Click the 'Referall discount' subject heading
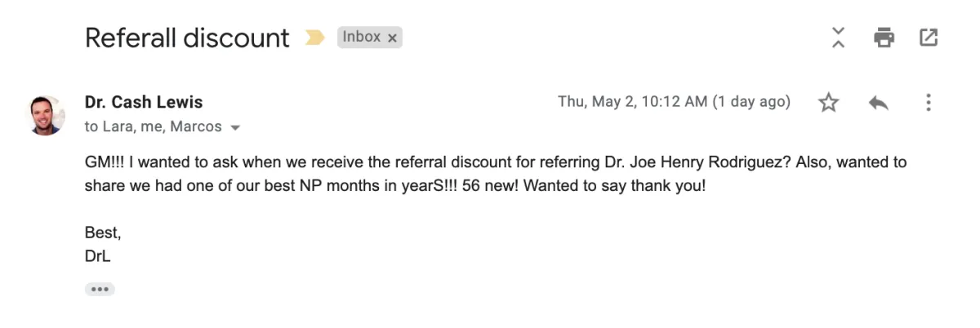This screenshot has width=980, height=328. click(x=187, y=38)
